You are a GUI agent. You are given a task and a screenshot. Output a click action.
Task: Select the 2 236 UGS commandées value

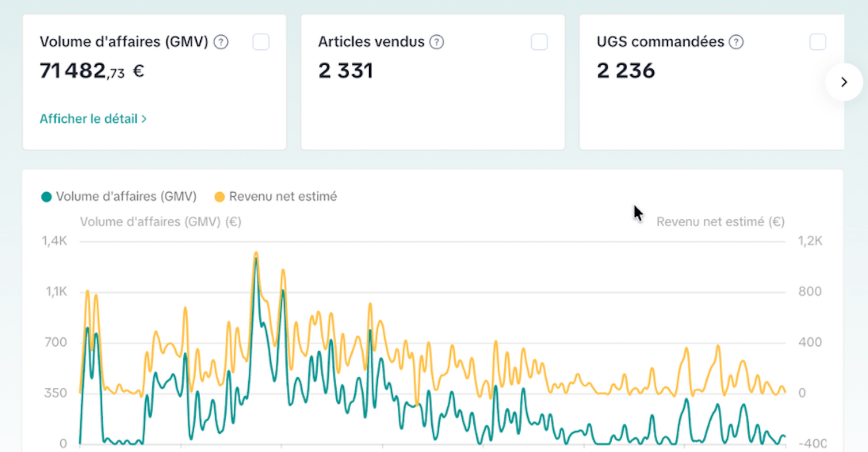pos(626,71)
